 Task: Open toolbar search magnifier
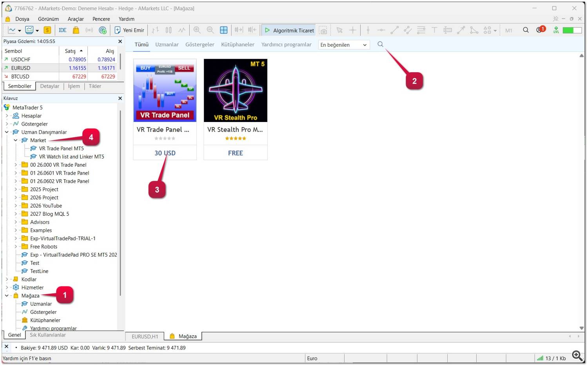point(526,30)
